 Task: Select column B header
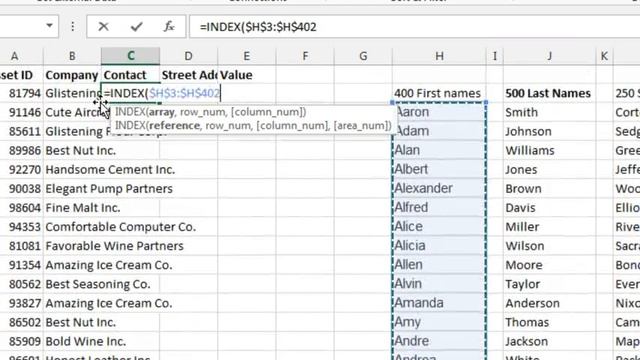pyautogui.click(x=72, y=56)
